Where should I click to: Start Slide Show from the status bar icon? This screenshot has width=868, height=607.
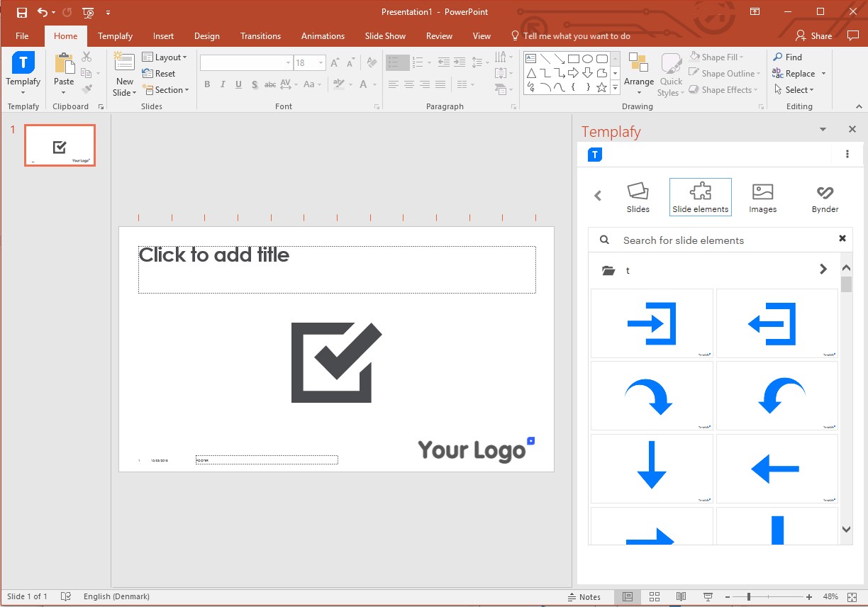coord(707,596)
